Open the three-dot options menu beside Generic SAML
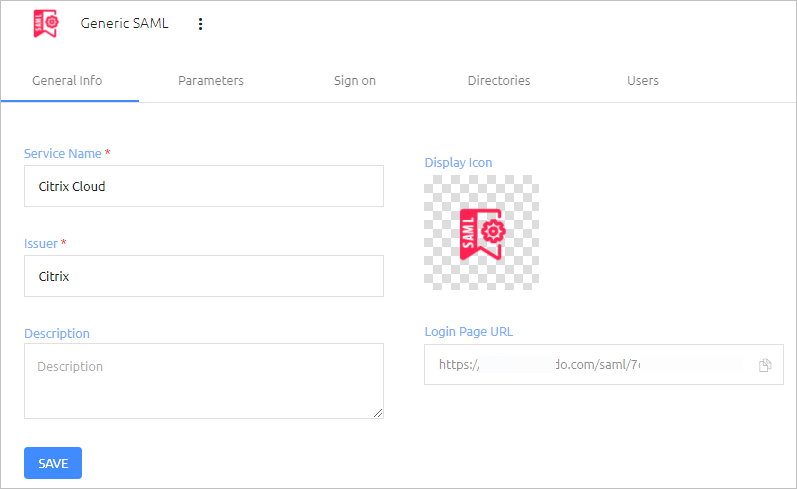This screenshot has height=489, width=797. (200, 24)
